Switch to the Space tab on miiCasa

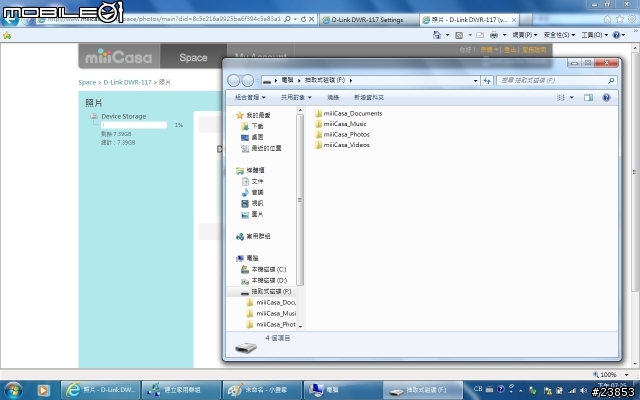pos(193,58)
